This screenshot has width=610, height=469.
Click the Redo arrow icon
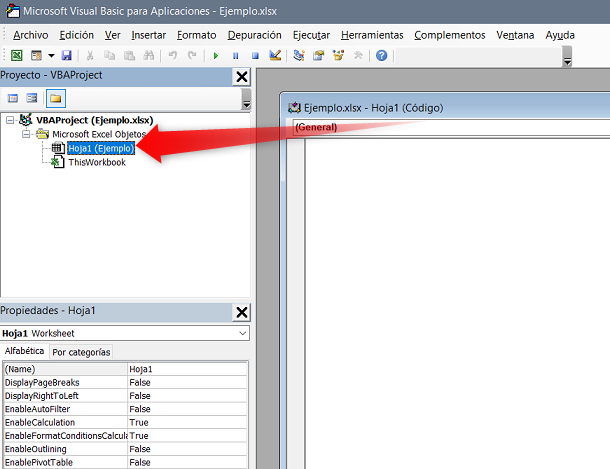coord(192,56)
